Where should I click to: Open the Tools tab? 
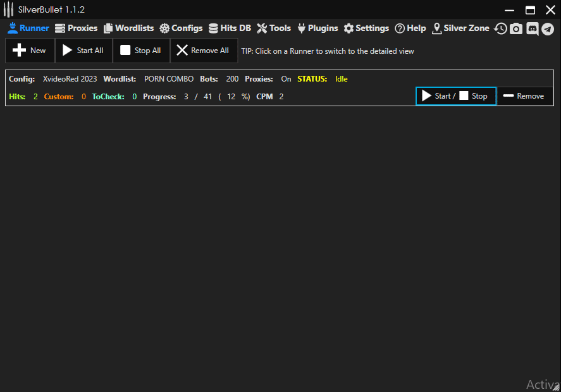click(x=274, y=28)
